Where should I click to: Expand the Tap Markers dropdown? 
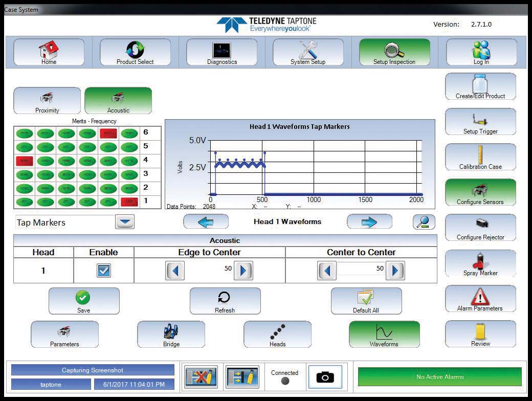tap(125, 222)
